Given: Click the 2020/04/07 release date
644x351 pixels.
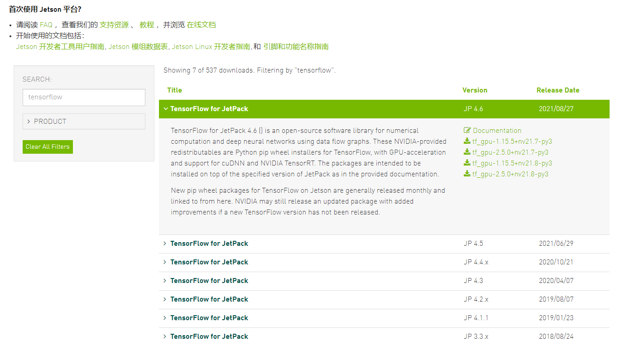Looking at the screenshot, I should coord(556,281).
